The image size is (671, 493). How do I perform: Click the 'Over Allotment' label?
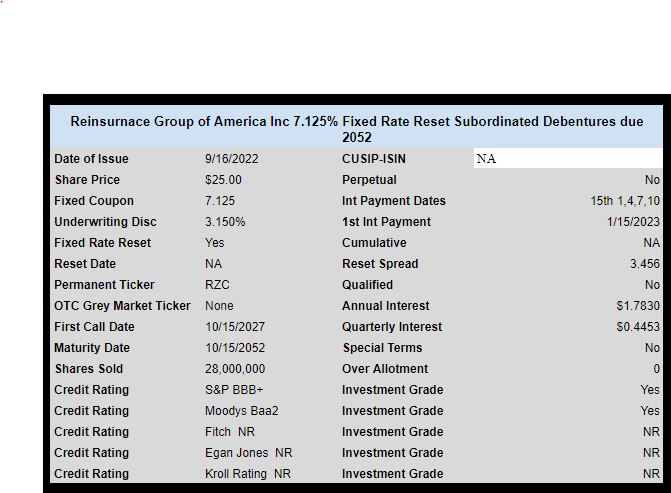pos(385,368)
